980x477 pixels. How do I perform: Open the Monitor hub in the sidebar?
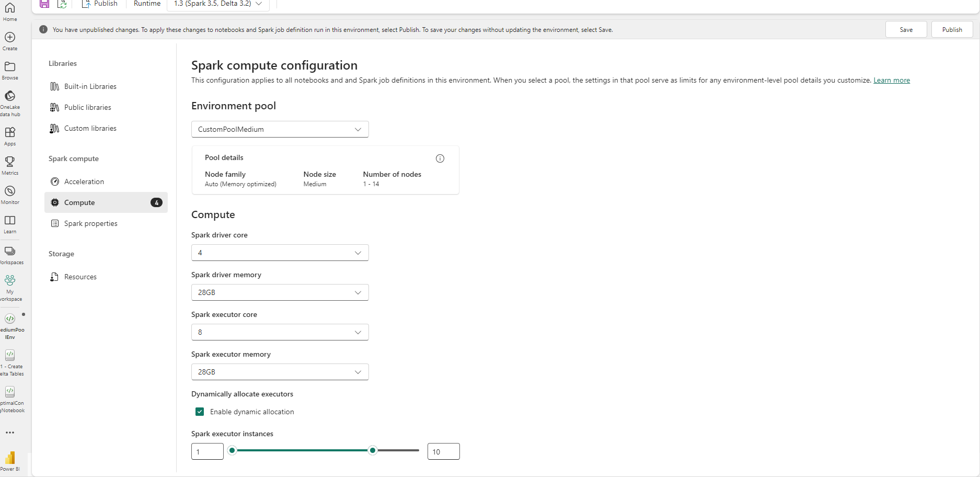tap(10, 194)
